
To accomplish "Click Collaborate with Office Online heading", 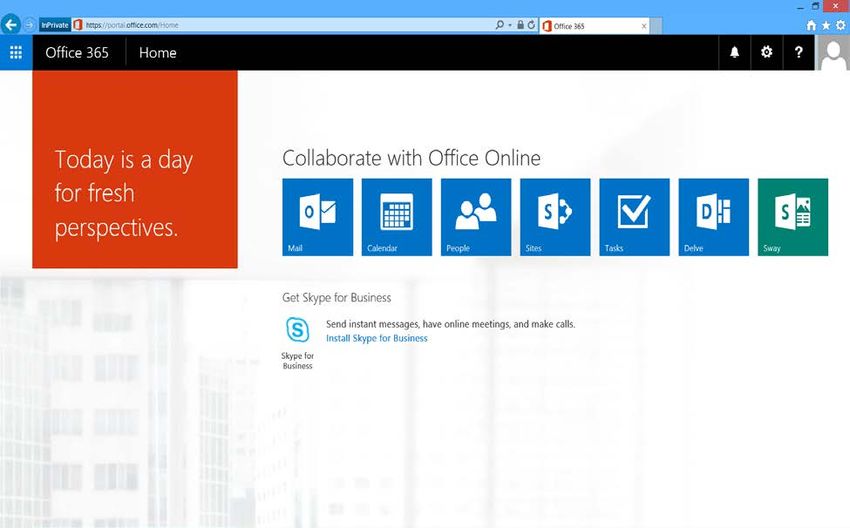I will click(x=411, y=158).
